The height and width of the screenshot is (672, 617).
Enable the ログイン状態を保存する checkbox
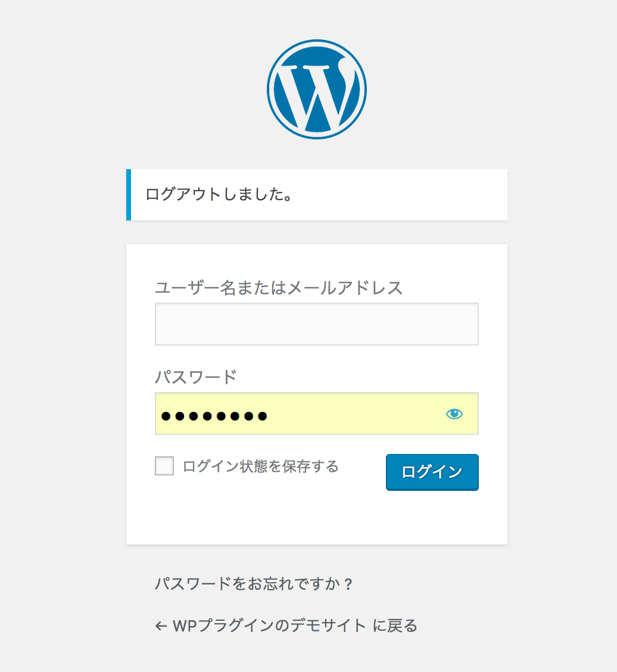click(x=164, y=466)
